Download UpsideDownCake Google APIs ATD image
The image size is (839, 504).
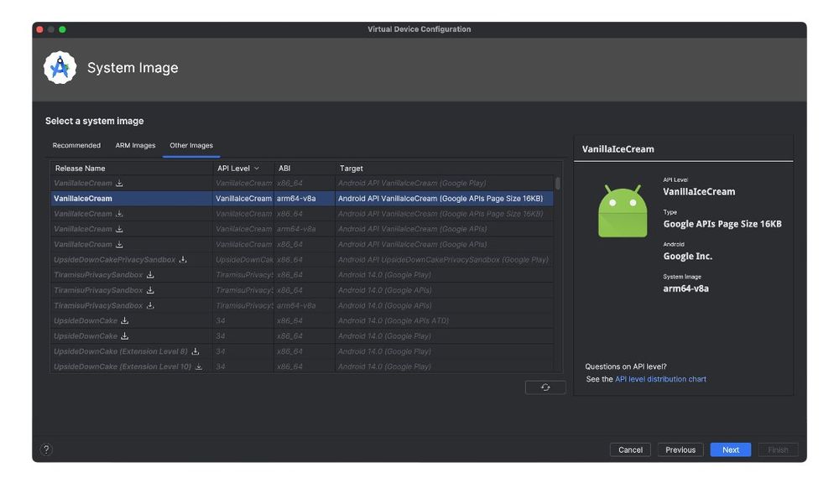click(x=125, y=320)
